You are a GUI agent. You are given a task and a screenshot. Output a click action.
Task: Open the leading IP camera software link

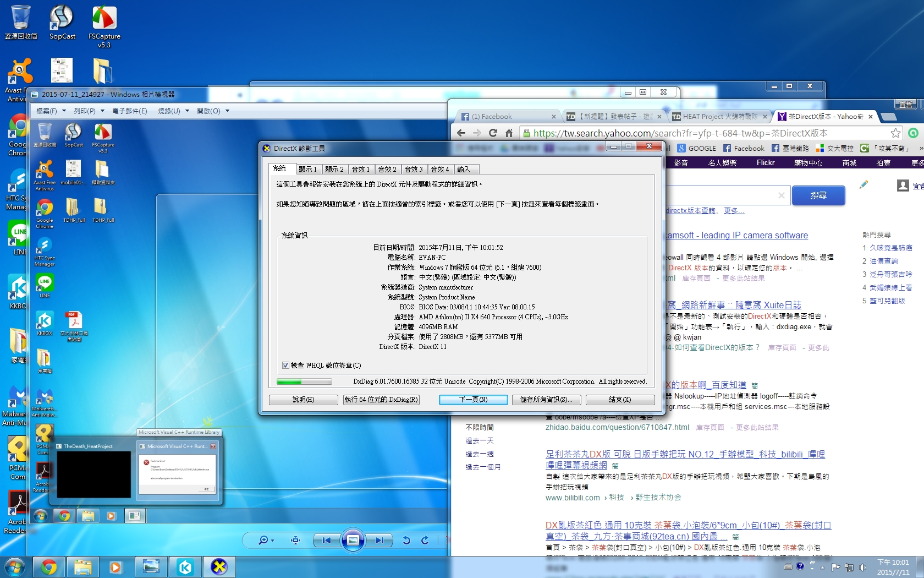pyautogui.click(x=737, y=235)
